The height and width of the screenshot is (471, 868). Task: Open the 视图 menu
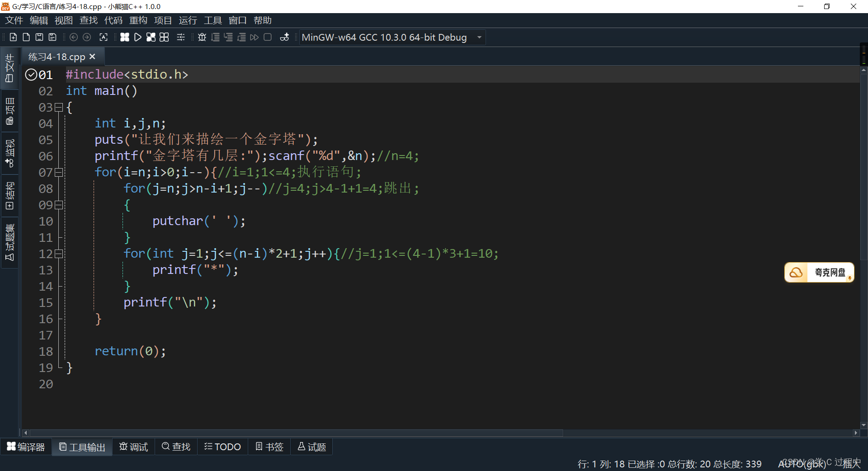click(64, 20)
